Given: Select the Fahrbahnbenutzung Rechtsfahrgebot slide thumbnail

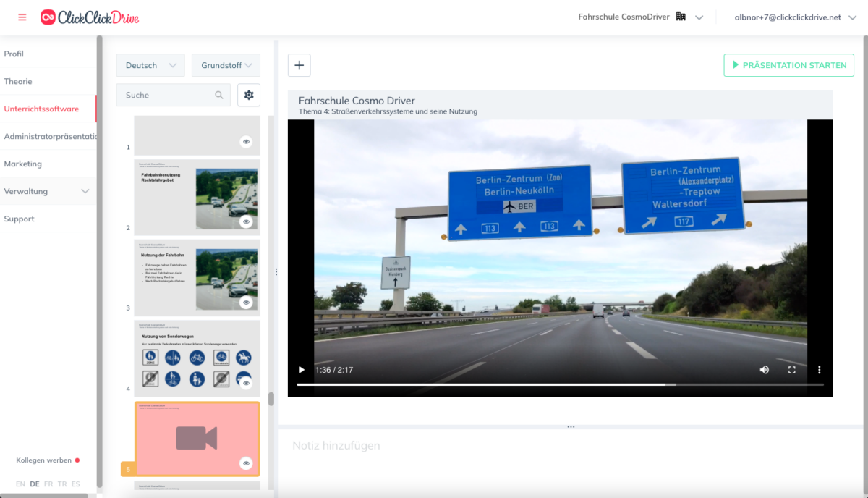Looking at the screenshot, I should click(197, 198).
